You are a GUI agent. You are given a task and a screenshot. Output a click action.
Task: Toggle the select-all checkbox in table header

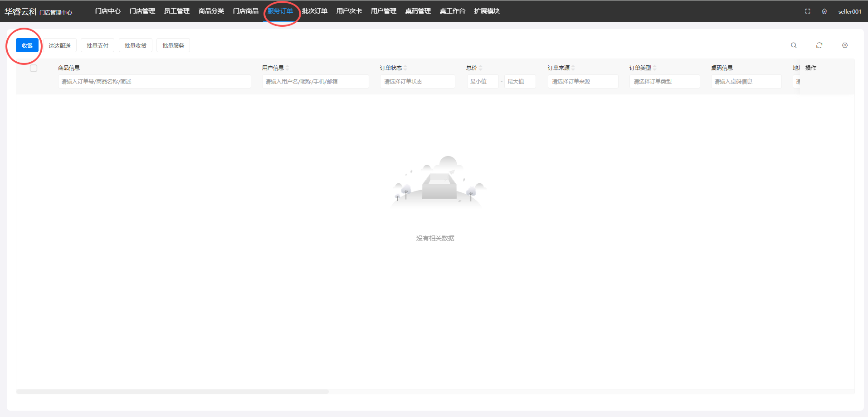[34, 68]
